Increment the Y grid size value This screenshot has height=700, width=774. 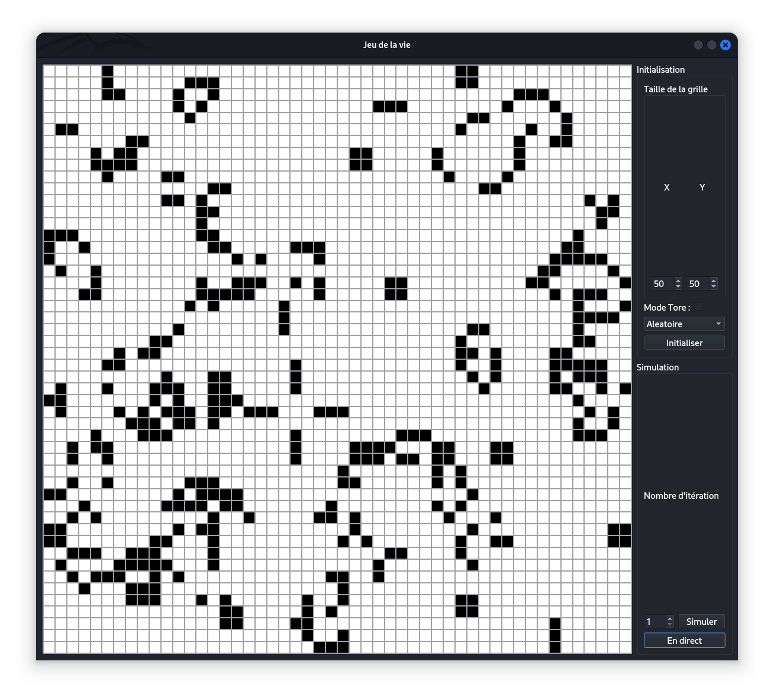pos(714,280)
